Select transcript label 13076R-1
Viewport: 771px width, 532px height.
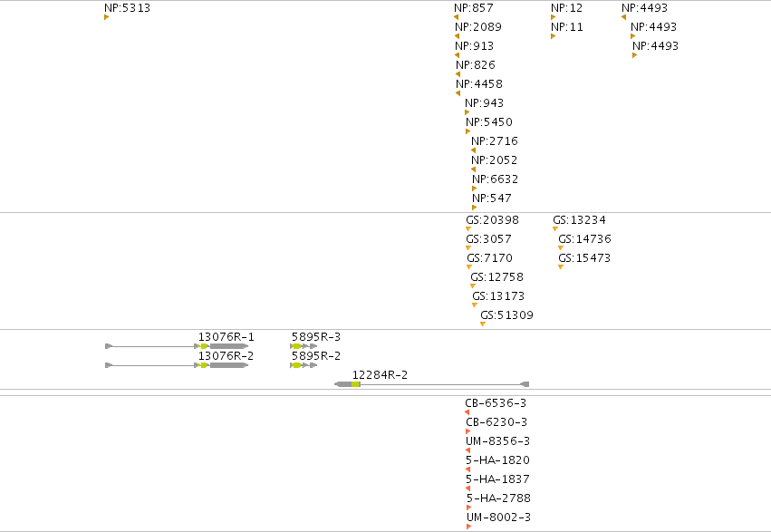[x=226, y=337]
